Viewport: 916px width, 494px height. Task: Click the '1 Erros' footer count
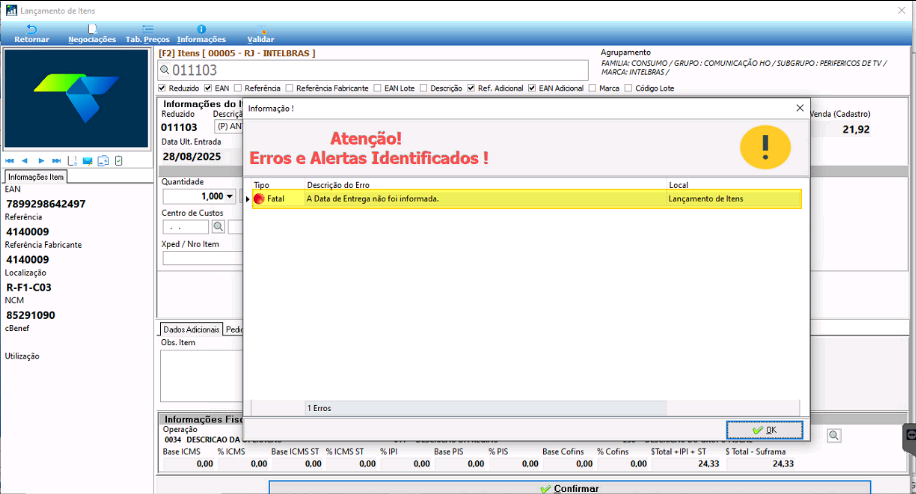(319, 408)
